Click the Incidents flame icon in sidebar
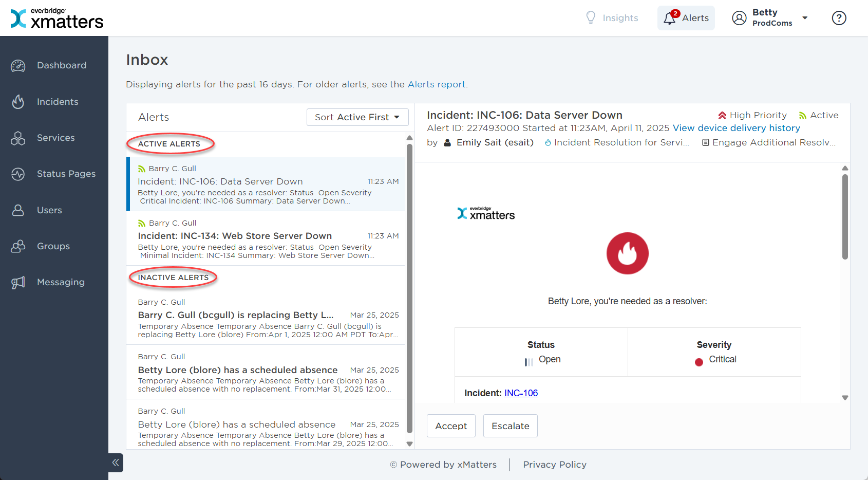868x480 pixels. point(18,102)
